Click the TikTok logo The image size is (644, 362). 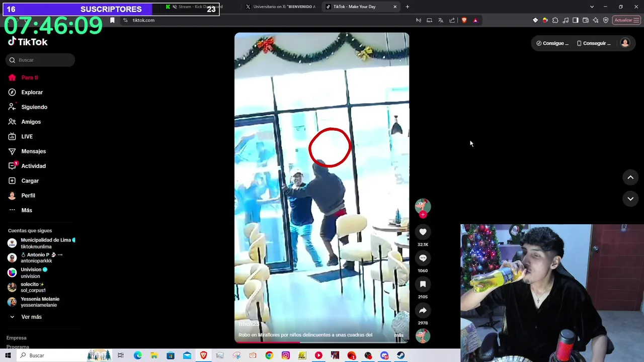click(x=28, y=42)
